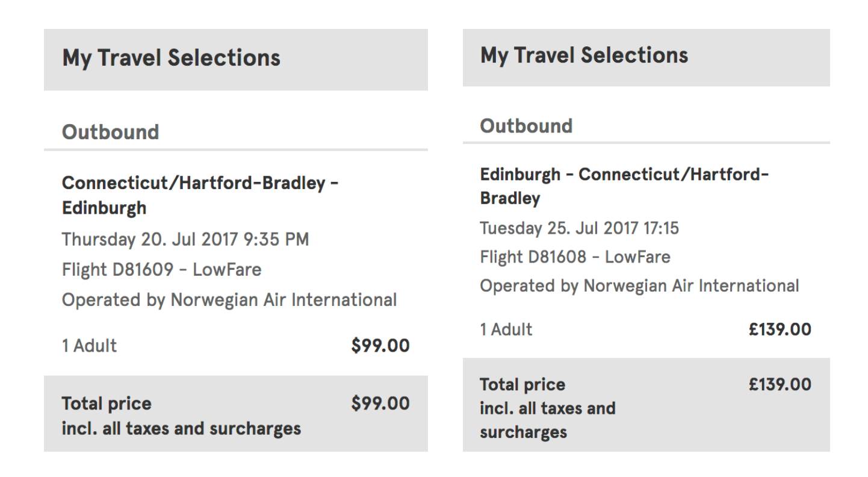Click the operator line under Flight D81608
868x477 pixels.
(x=639, y=285)
